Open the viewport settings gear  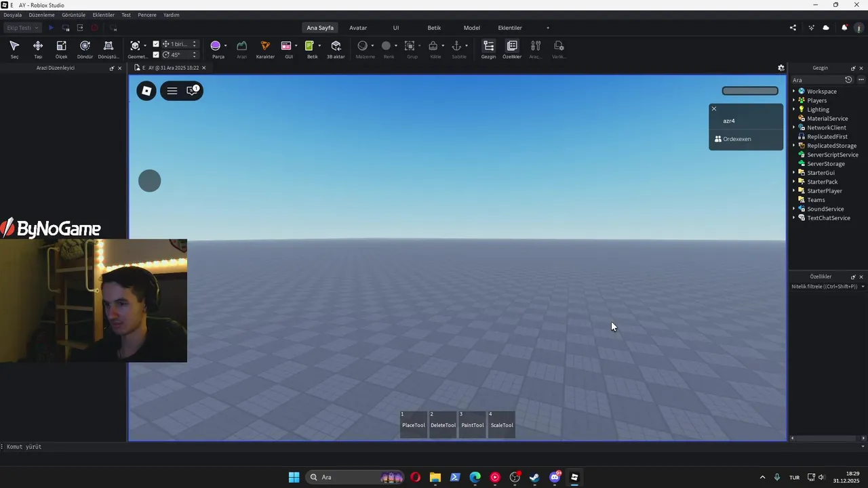point(781,68)
